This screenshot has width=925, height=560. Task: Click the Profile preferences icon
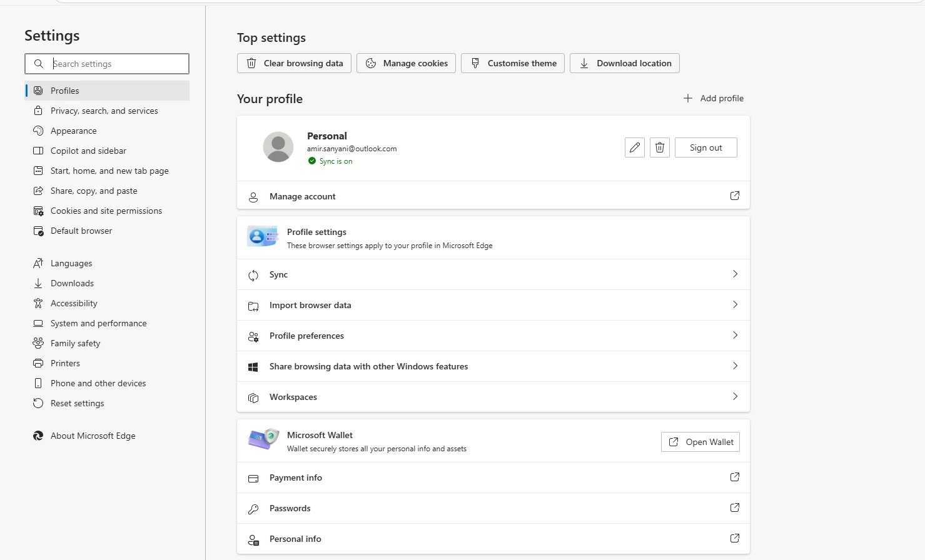pyautogui.click(x=253, y=336)
